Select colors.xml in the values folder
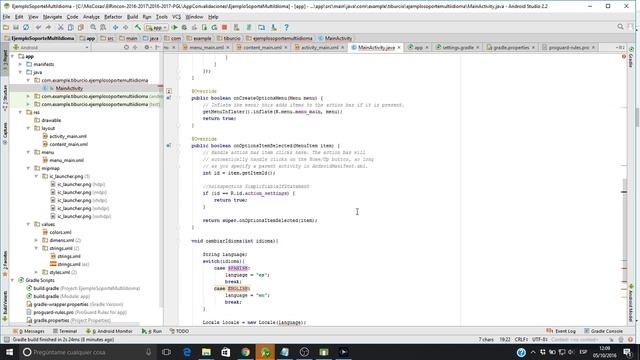Image resolution: width=640 pixels, height=360 pixels. pyautogui.click(x=60, y=232)
